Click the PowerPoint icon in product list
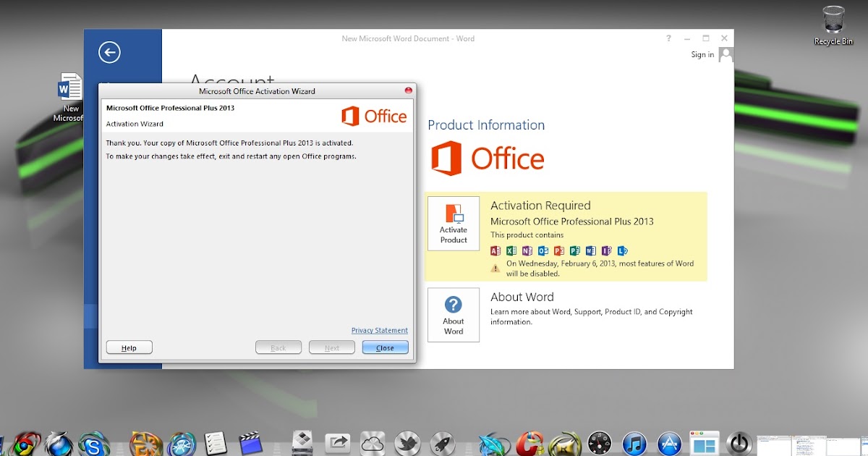This screenshot has width=868, height=456. [559, 250]
